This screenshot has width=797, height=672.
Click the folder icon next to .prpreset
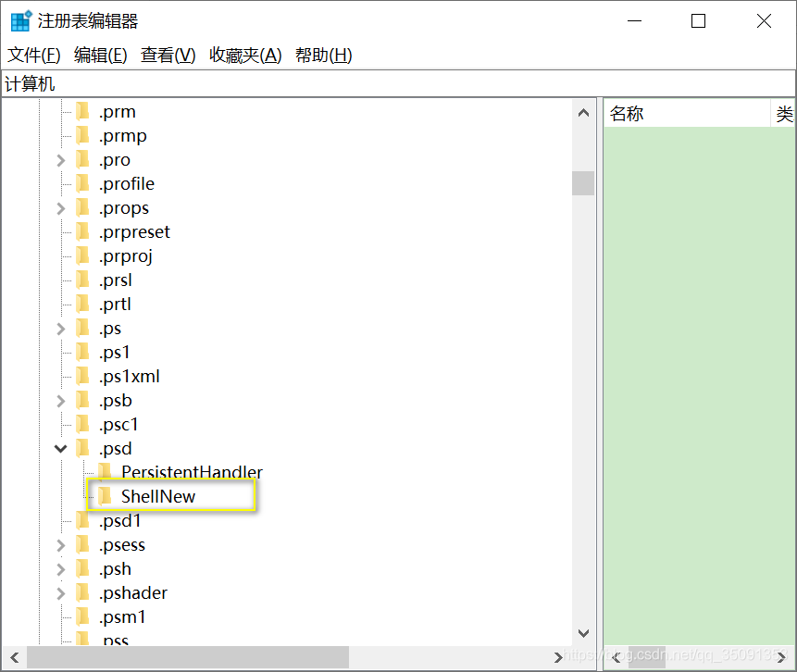(83, 232)
